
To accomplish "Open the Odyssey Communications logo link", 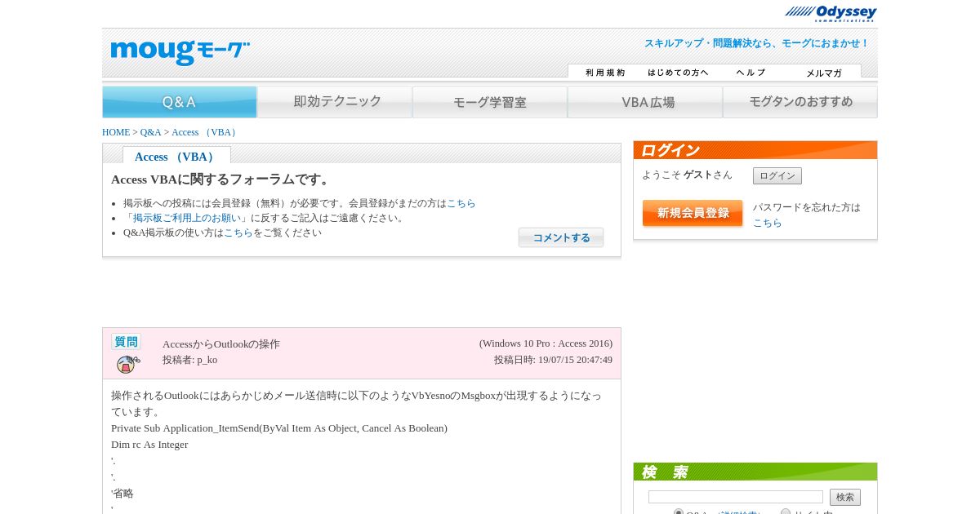I will pyautogui.click(x=831, y=13).
